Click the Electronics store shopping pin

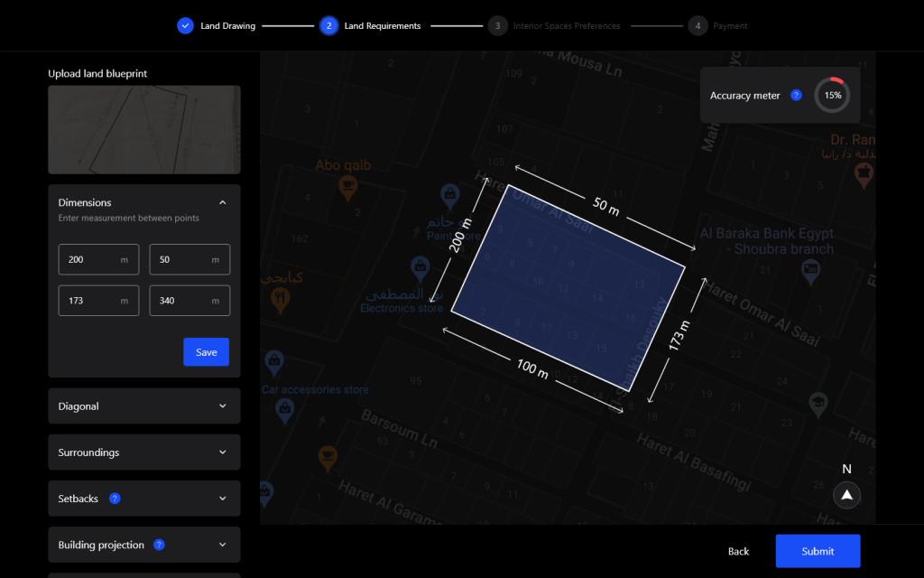[419, 266]
